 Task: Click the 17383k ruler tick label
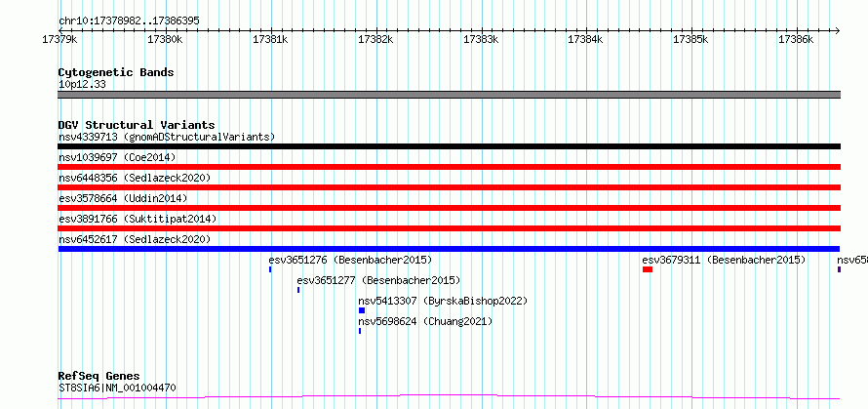481,40
